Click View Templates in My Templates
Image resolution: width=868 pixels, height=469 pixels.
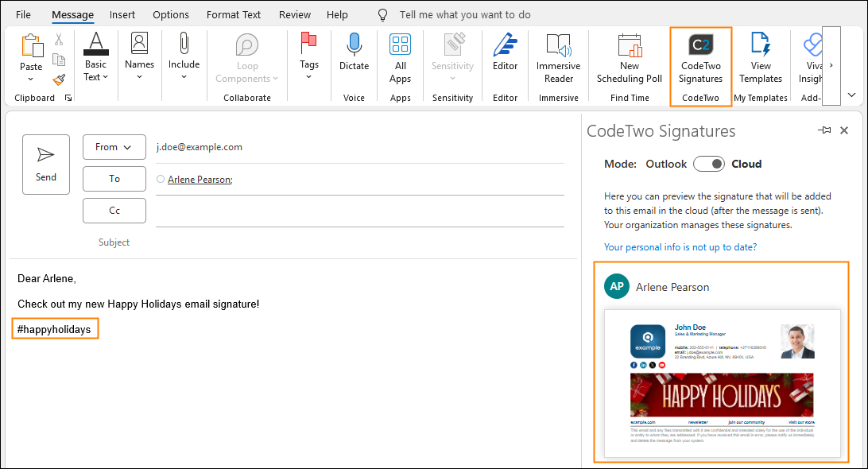761,58
